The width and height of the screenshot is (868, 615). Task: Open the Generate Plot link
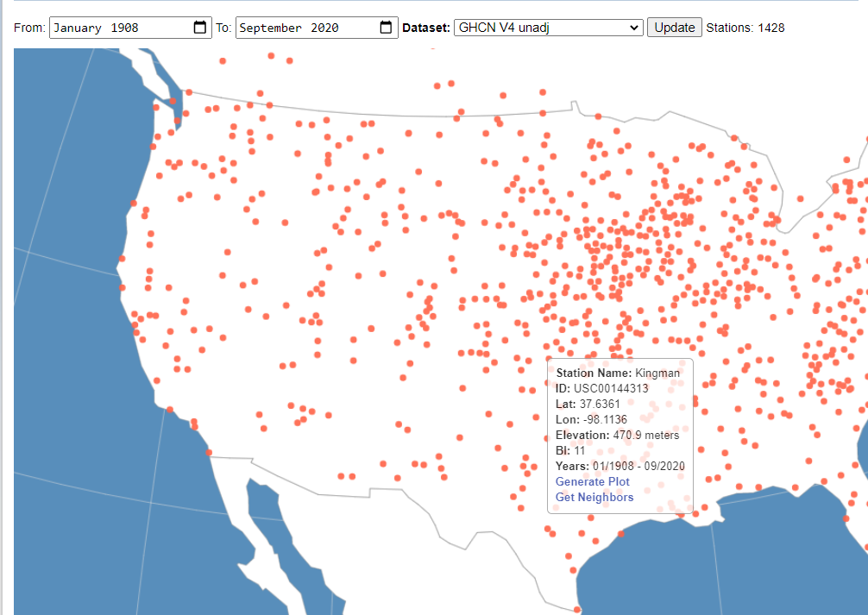pyautogui.click(x=592, y=481)
